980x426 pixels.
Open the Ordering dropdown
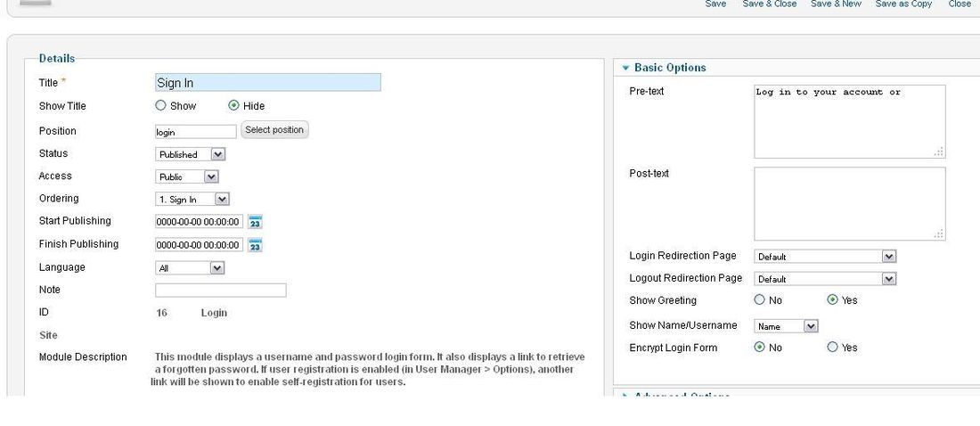(192, 200)
